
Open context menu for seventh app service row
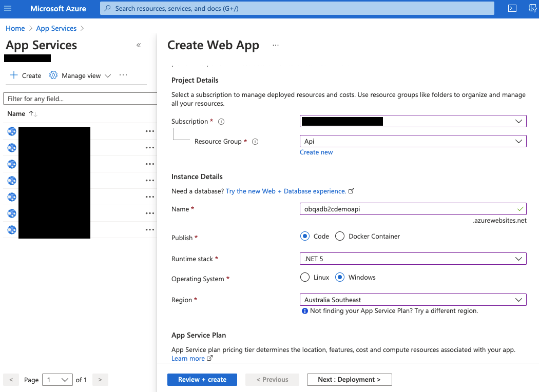(x=150, y=229)
